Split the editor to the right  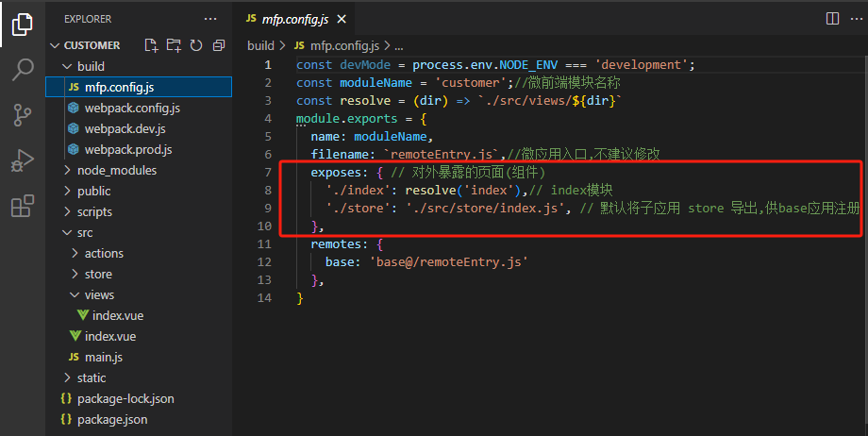click(832, 19)
